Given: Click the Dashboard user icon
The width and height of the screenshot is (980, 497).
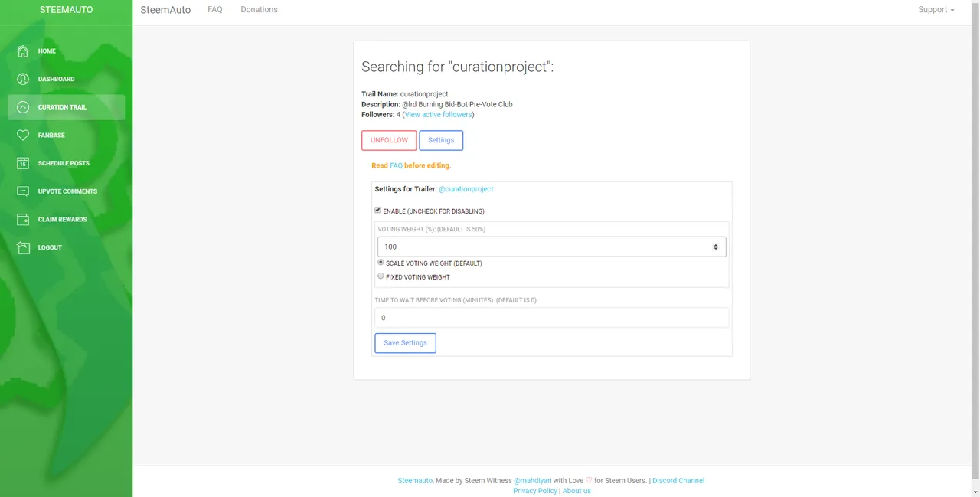Looking at the screenshot, I should (23, 79).
